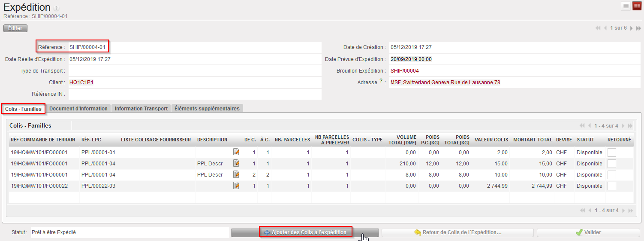Select the PPL/00001-01 cell
This screenshot has height=241, width=644.
98,152
